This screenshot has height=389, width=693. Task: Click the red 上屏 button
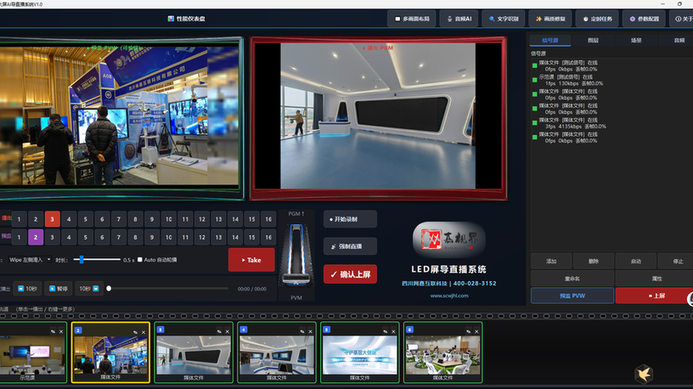(x=655, y=296)
